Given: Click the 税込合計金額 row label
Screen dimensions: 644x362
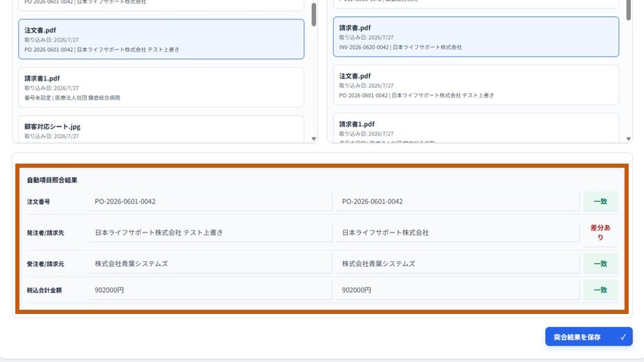Looking at the screenshot, I should [44, 290].
